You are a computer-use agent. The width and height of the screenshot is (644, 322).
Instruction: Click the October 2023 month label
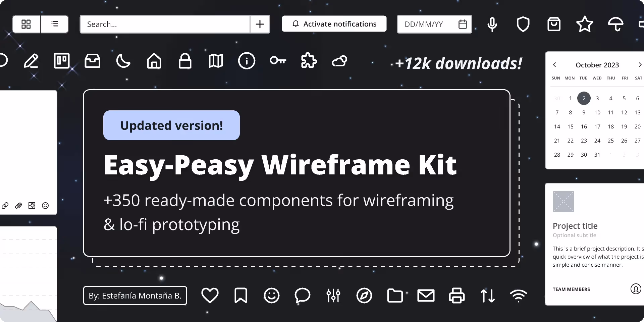597,65
